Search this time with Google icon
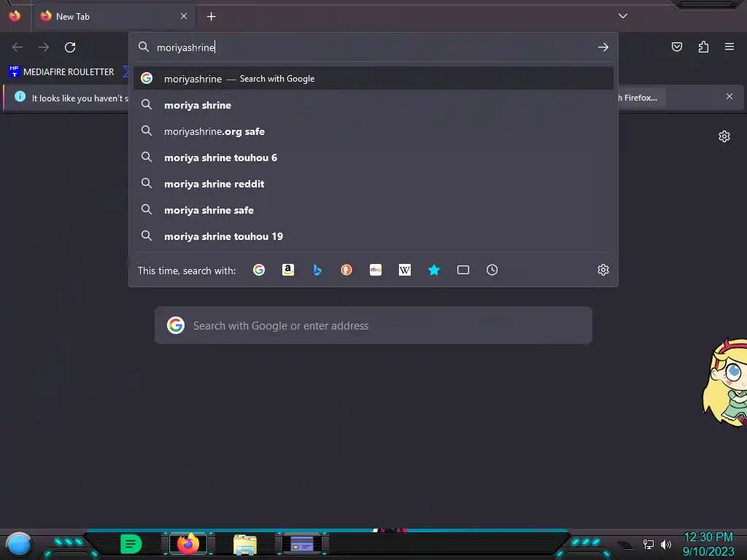This screenshot has height=560, width=747. pyautogui.click(x=259, y=270)
